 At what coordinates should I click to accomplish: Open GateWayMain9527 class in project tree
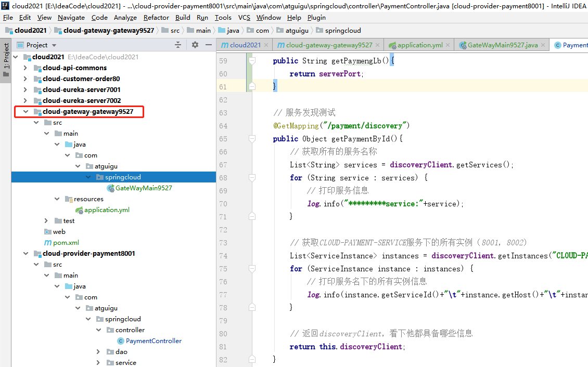click(144, 188)
